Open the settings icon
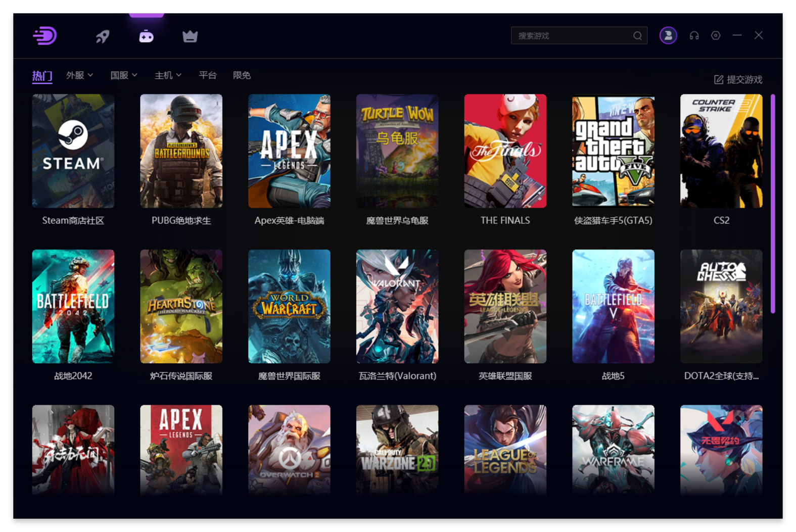The image size is (796, 532). pos(716,35)
